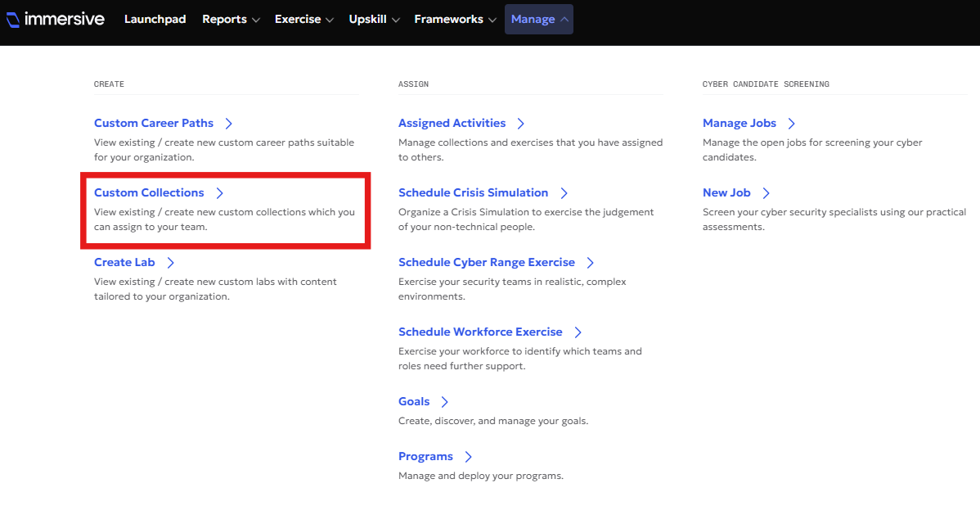Click 'Organize a Crisis Simulation' description
The width and height of the screenshot is (980, 506).
[526, 219]
